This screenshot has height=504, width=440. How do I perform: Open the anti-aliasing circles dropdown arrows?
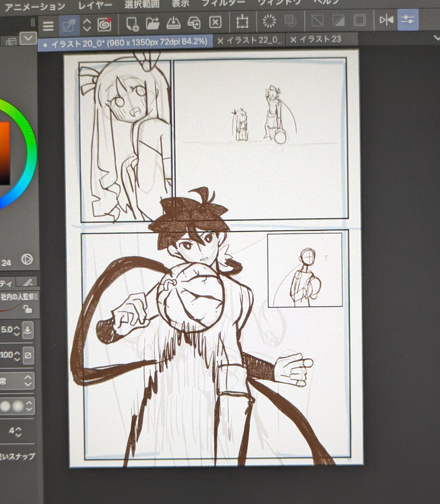(29, 406)
